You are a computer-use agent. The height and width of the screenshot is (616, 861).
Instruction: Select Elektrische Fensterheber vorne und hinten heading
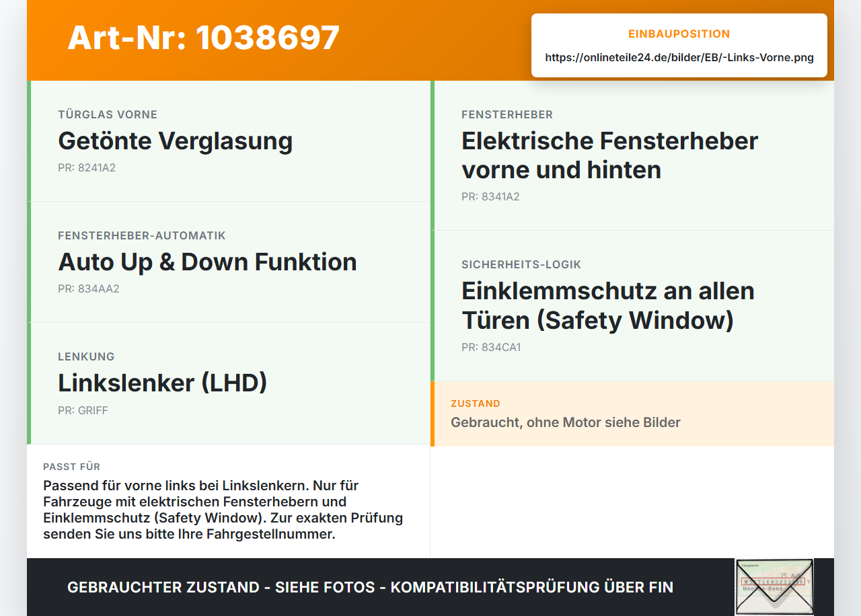tap(609, 155)
